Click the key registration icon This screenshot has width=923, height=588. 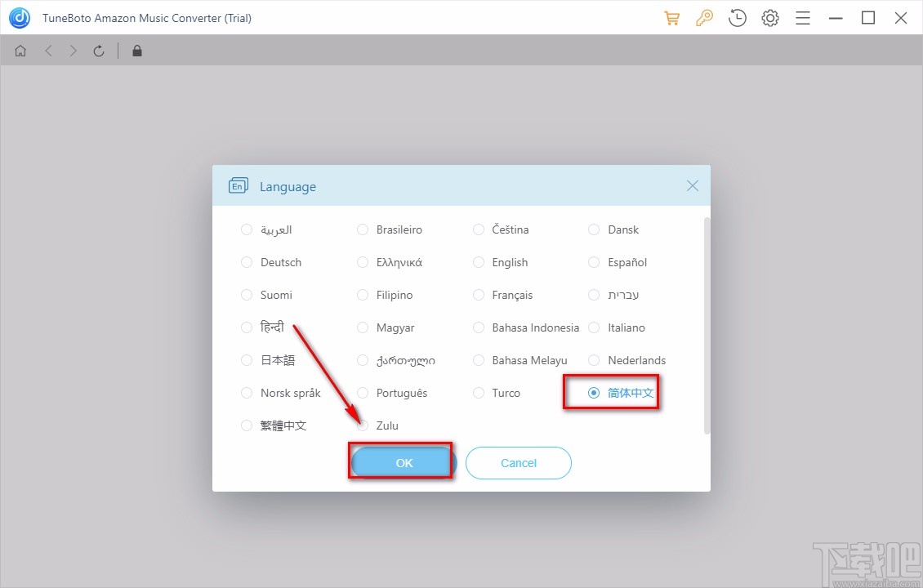click(704, 18)
